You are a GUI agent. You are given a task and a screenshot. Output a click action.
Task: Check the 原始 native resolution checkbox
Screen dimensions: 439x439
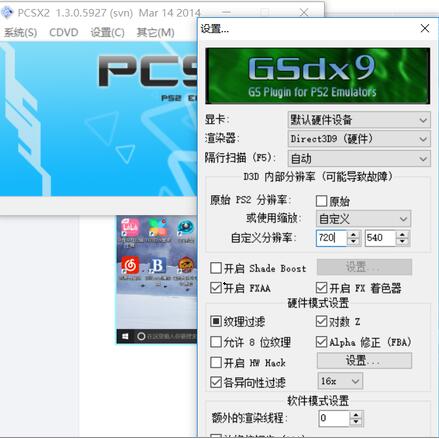point(321,201)
